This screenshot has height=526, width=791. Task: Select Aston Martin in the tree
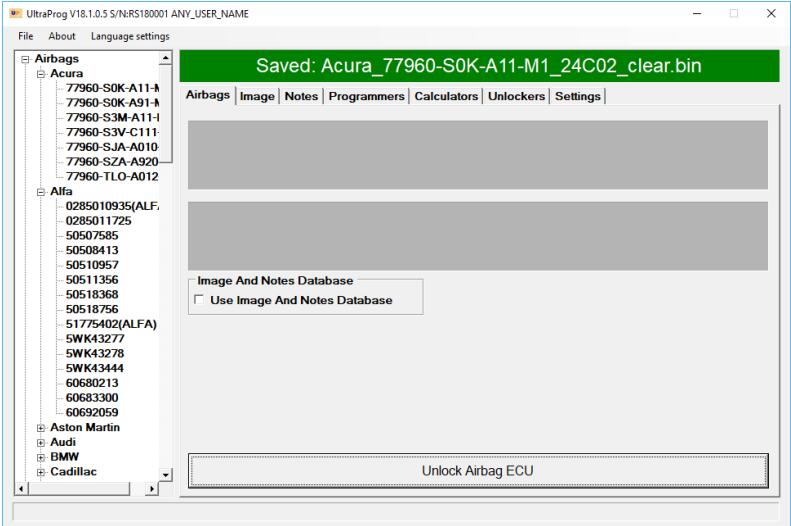[x=85, y=427]
